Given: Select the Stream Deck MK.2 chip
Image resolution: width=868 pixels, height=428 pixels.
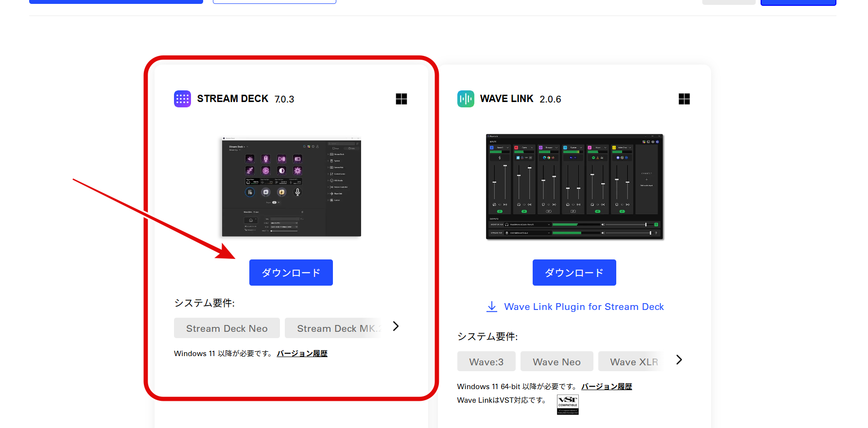Looking at the screenshot, I should point(335,328).
